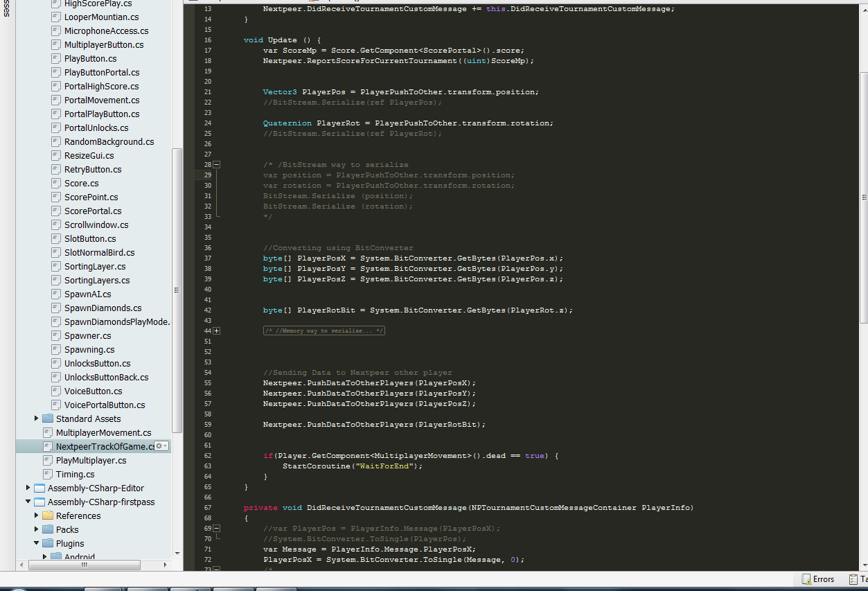868x591 pixels.
Task: Select the SortingLayers.cs file icon
Action: [56, 281]
